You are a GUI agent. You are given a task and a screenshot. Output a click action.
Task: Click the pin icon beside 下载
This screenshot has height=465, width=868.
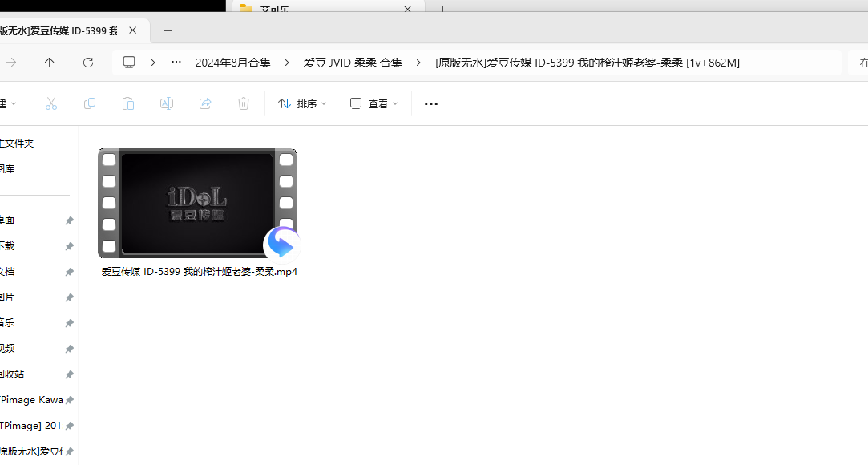click(69, 246)
